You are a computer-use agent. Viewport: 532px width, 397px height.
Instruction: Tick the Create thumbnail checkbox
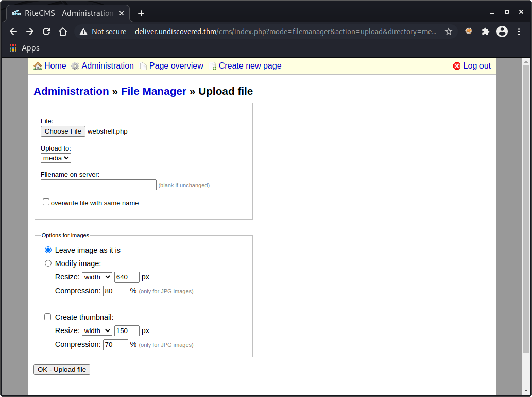coord(48,317)
